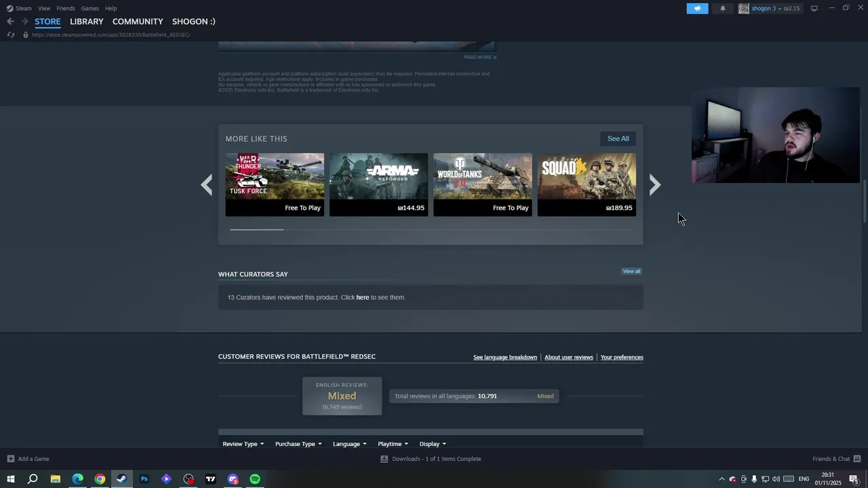This screenshot has height=488, width=868.
Task: Open the Playtime filter dropdown
Action: click(393, 444)
